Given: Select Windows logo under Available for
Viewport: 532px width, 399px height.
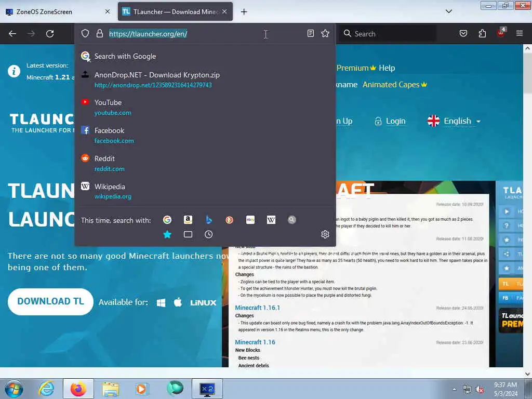Looking at the screenshot, I should click(161, 303).
